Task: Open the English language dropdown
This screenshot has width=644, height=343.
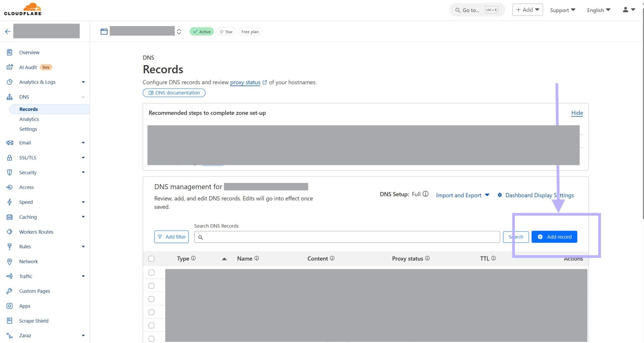Action: point(598,10)
